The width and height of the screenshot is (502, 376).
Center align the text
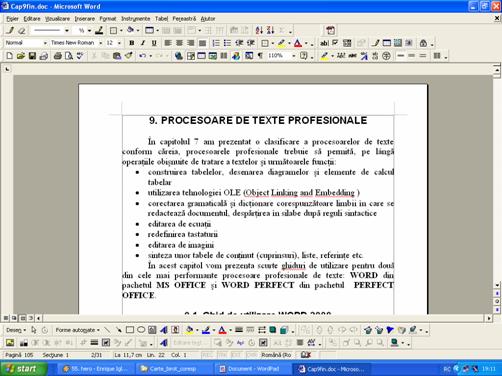click(179, 43)
